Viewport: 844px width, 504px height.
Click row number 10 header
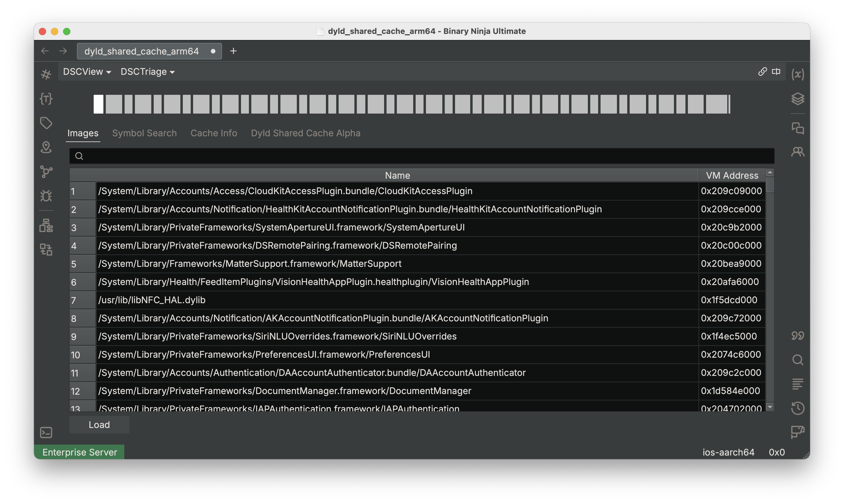coord(82,355)
